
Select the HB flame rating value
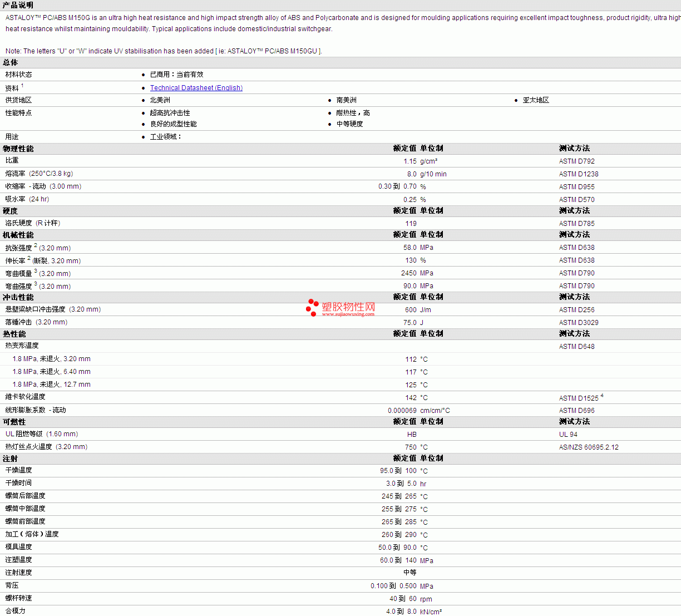[412, 435]
